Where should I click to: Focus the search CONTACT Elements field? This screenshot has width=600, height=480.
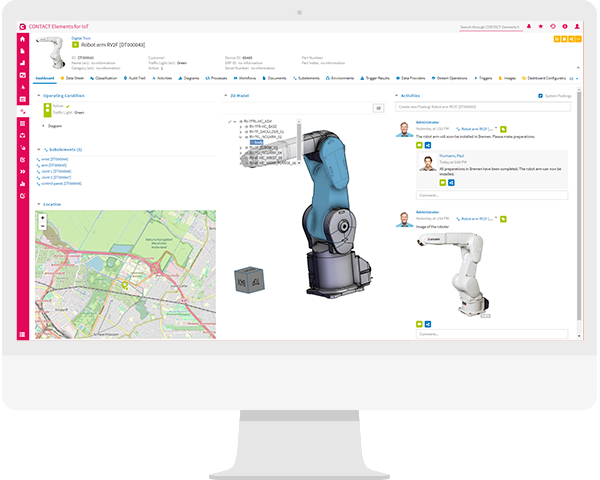pos(491,27)
